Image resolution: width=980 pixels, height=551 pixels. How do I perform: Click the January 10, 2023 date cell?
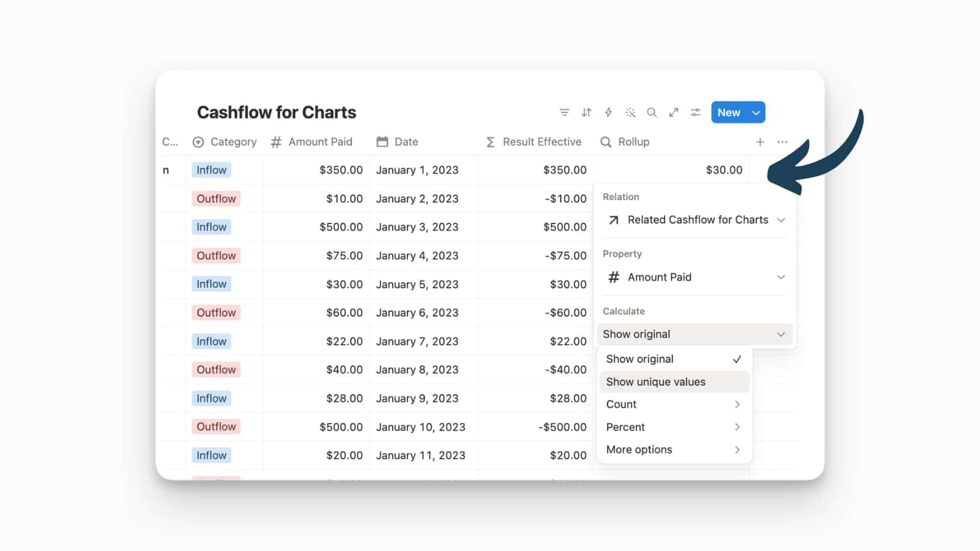pos(423,427)
